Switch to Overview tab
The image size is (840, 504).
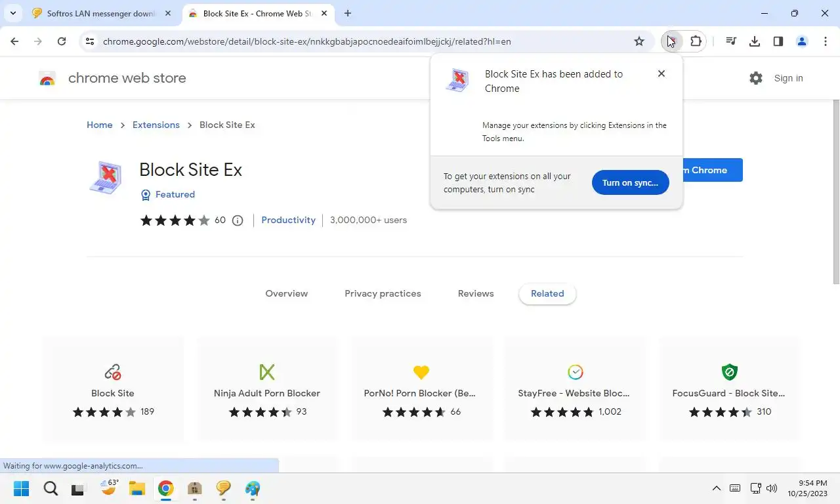286,293
